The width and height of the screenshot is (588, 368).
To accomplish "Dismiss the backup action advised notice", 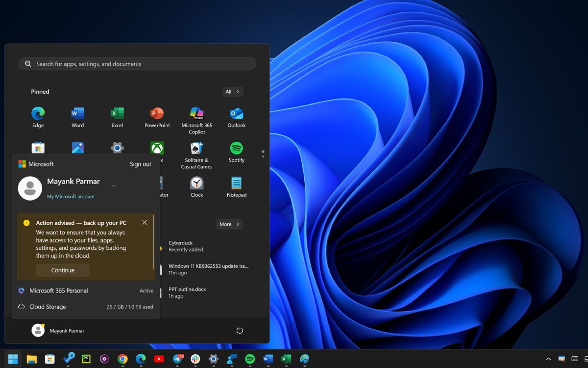I will pos(145,222).
